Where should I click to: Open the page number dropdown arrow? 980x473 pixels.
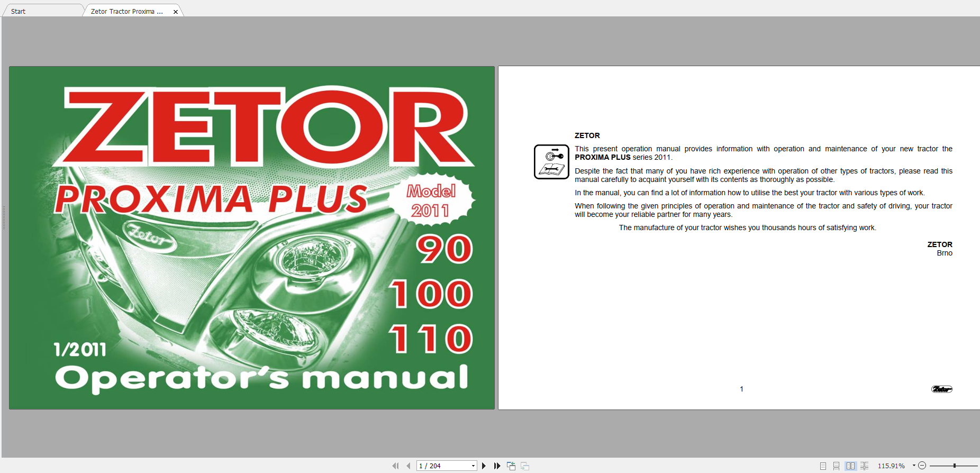pos(474,466)
